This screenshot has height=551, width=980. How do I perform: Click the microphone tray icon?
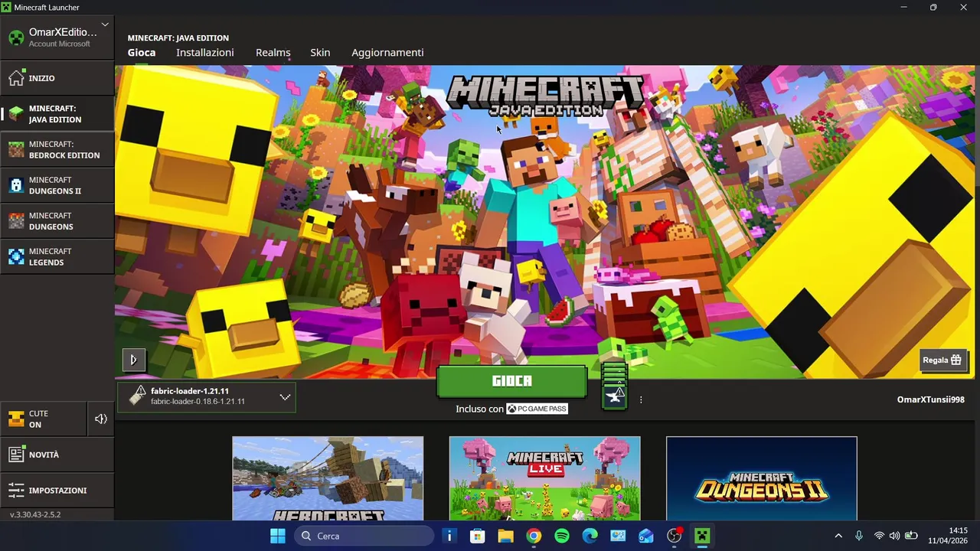pyautogui.click(x=859, y=536)
